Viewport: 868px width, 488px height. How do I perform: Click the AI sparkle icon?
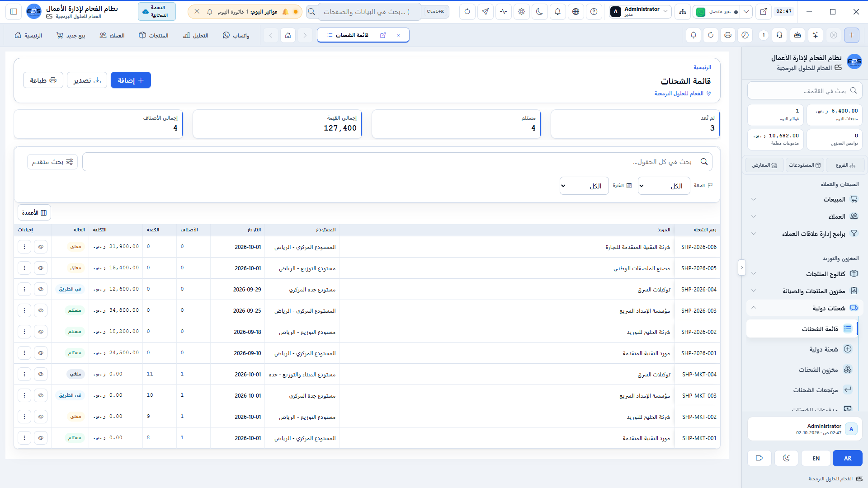point(815,35)
